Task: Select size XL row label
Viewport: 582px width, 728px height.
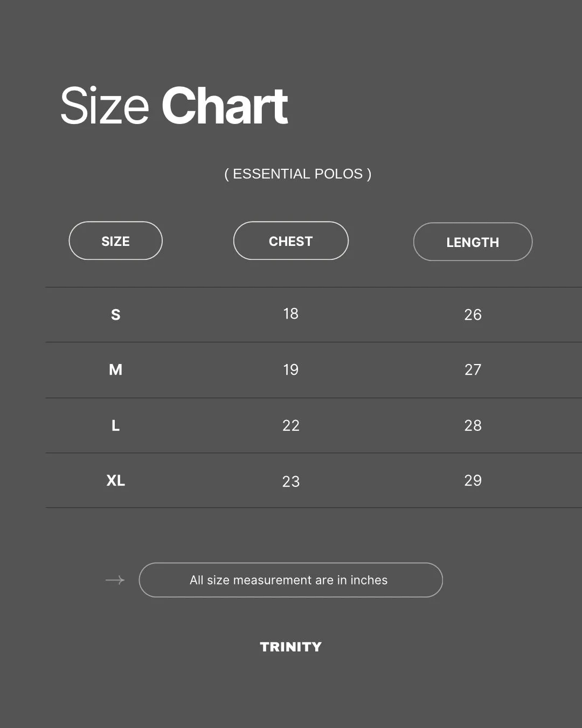Action: pyautogui.click(x=115, y=480)
